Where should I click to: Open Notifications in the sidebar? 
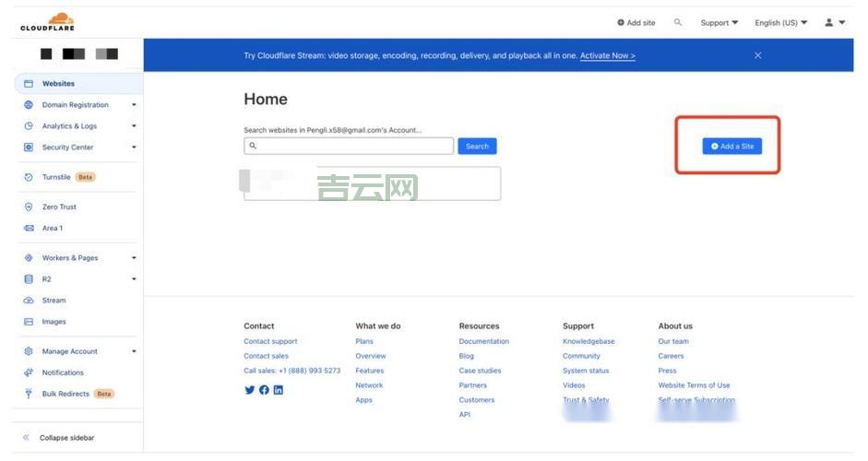point(63,372)
